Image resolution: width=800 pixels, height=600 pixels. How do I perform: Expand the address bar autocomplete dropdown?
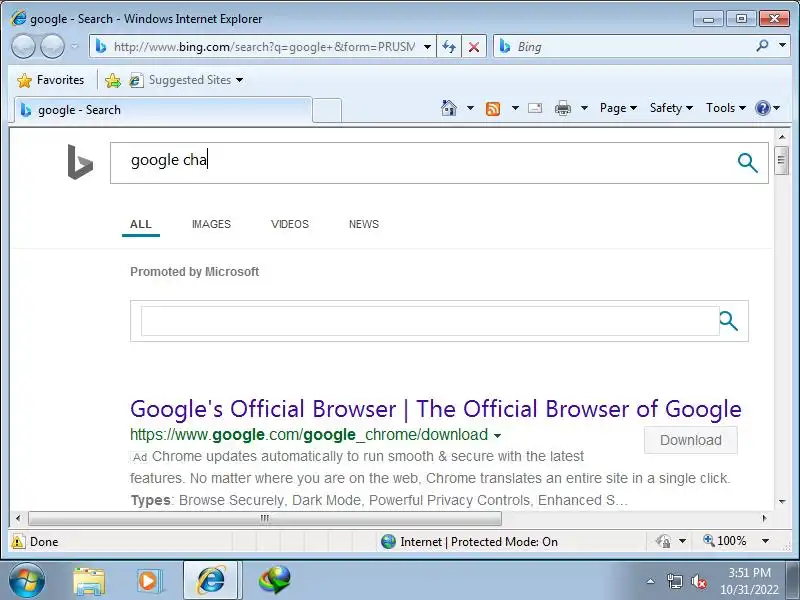click(428, 47)
